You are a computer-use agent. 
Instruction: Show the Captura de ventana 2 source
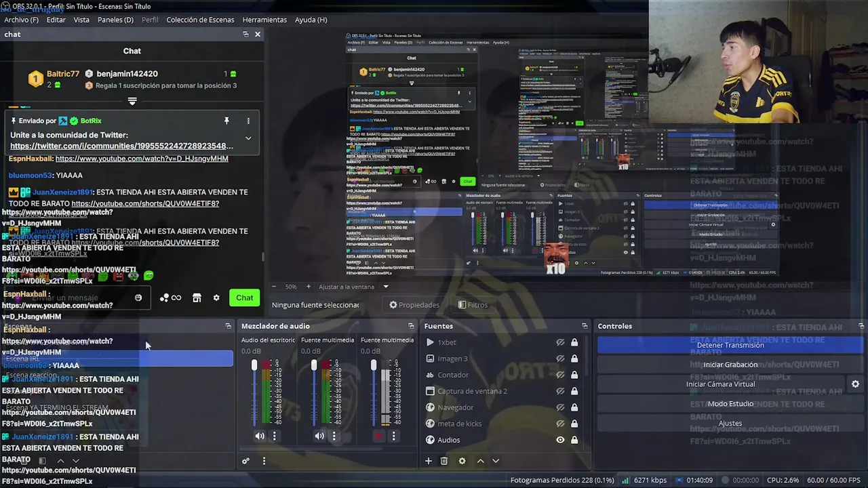tap(560, 391)
